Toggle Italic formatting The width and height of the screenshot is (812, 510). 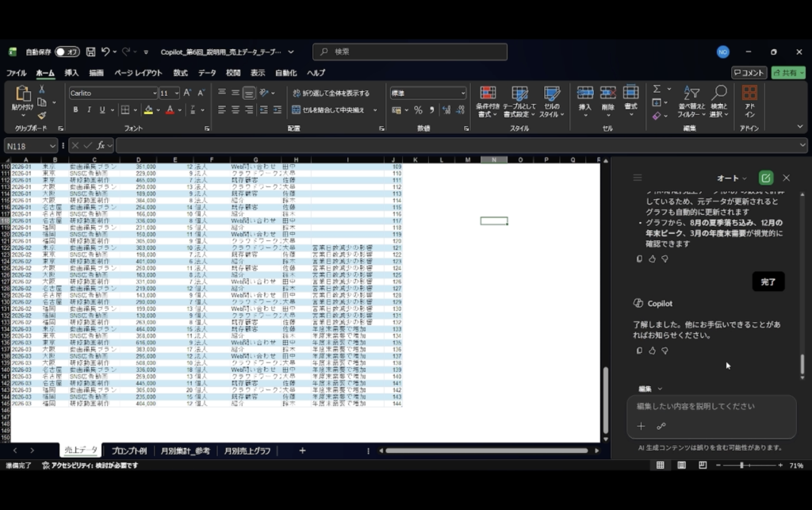tap(89, 109)
